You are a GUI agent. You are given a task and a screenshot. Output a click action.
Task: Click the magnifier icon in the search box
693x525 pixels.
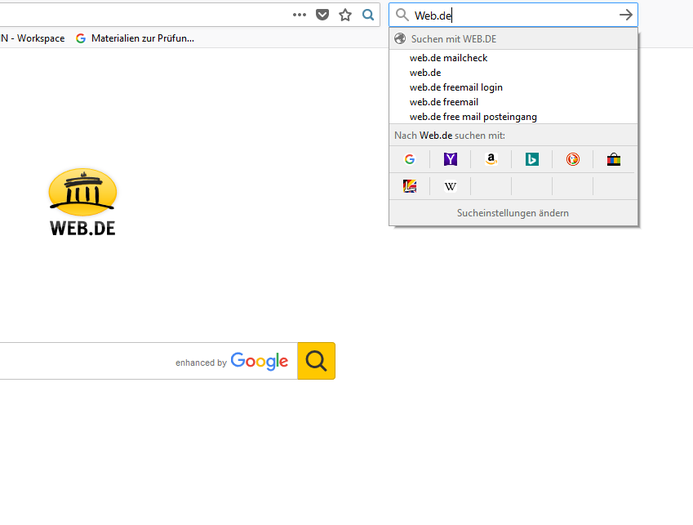[402, 15]
